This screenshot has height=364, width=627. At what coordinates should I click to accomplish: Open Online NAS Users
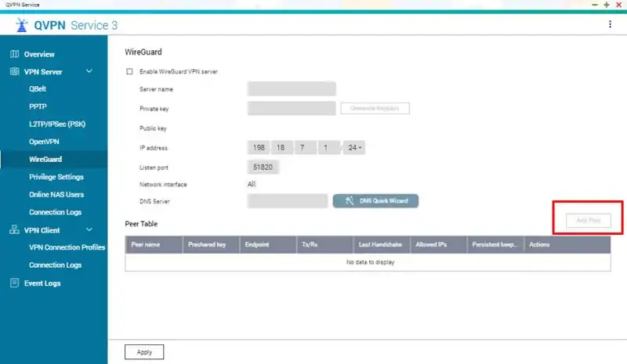pos(56,195)
